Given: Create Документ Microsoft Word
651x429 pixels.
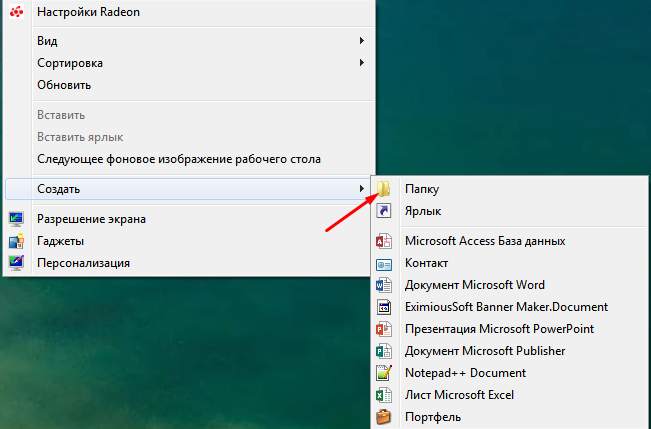Looking at the screenshot, I should coord(510,285).
